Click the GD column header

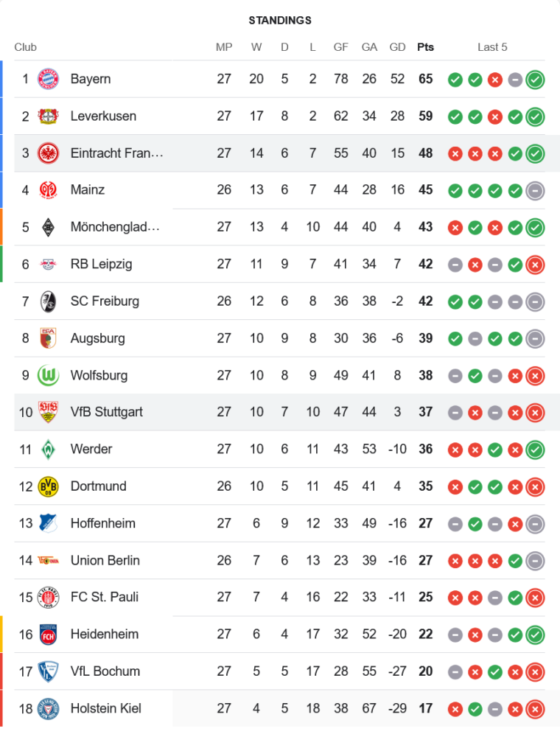coord(397,47)
